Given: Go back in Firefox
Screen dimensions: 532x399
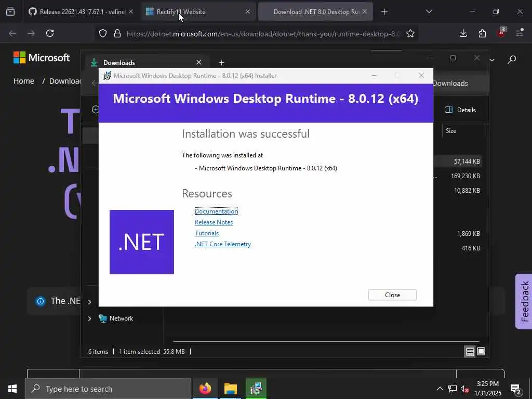Looking at the screenshot, I should [x=12, y=33].
